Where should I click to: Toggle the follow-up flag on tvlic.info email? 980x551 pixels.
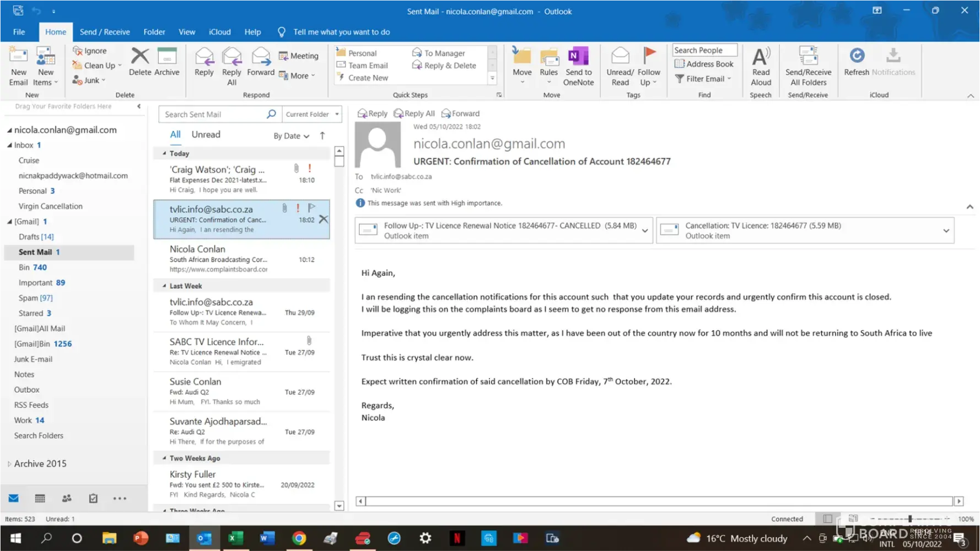(311, 208)
